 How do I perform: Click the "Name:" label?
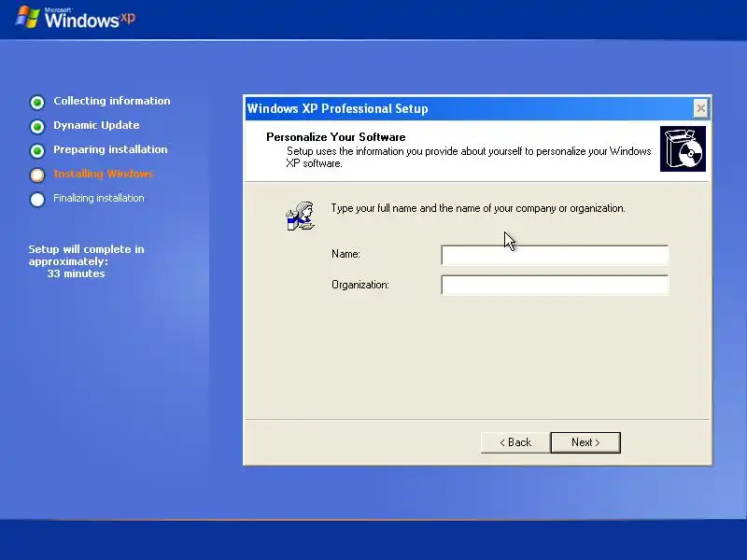click(345, 254)
